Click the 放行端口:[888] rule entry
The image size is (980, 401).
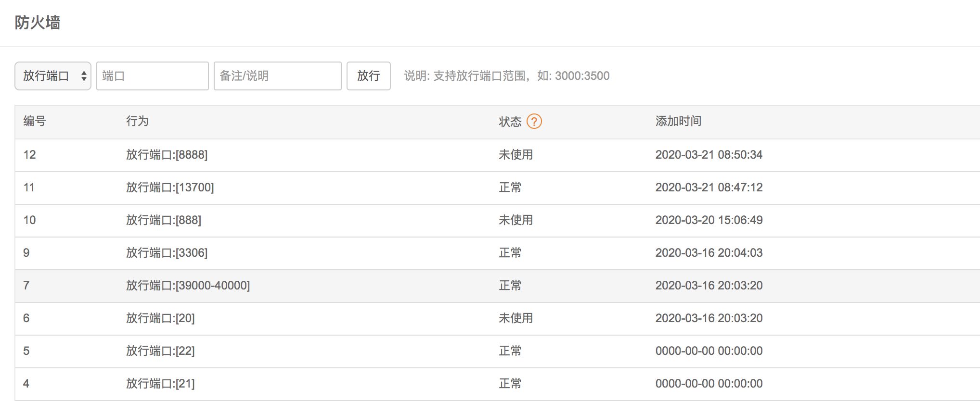point(164,220)
